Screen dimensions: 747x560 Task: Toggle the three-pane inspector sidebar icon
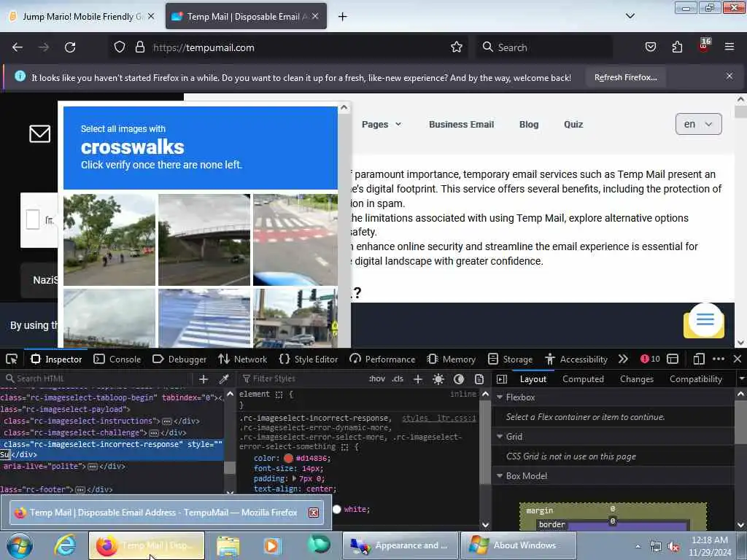click(x=502, y=379)
